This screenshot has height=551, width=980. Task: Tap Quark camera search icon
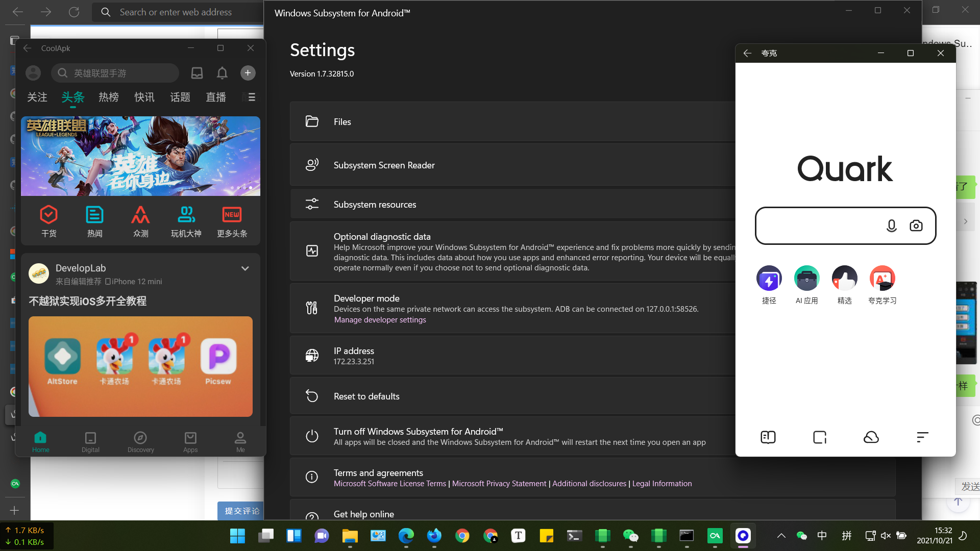(x=916, y=226)
